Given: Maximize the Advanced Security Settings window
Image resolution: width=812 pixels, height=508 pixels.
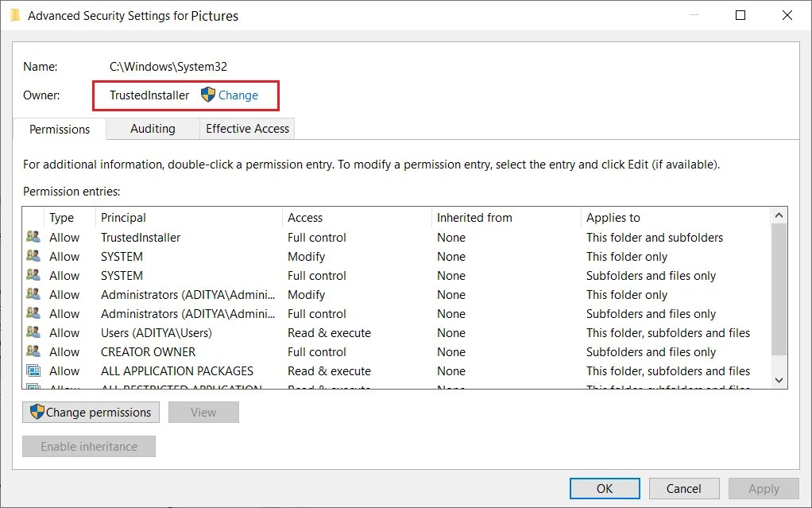Looking at the screenshot, I should (740, 15).
